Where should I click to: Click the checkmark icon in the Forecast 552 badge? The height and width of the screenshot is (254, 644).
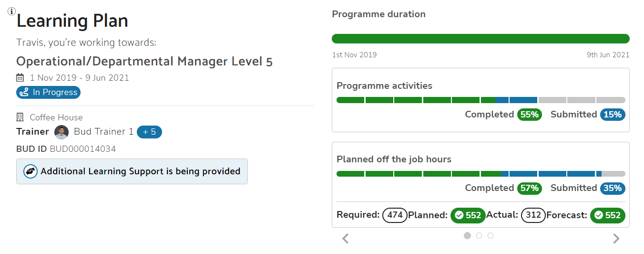(x=599, y=215)
